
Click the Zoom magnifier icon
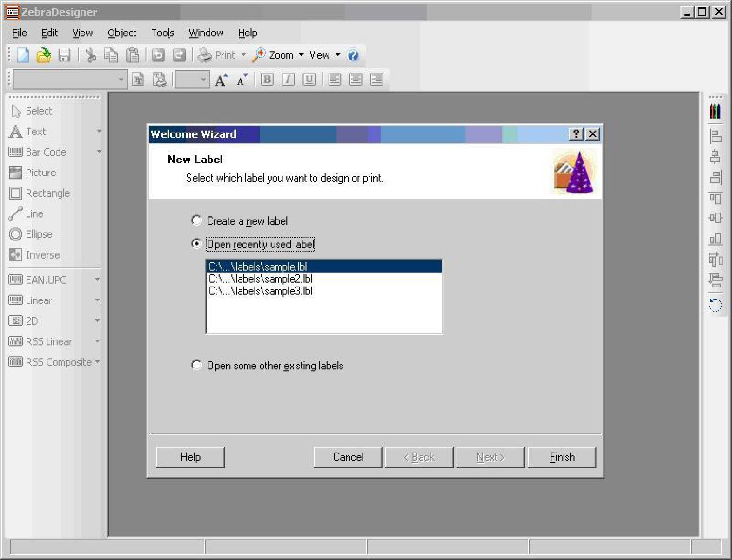point(259,55)
